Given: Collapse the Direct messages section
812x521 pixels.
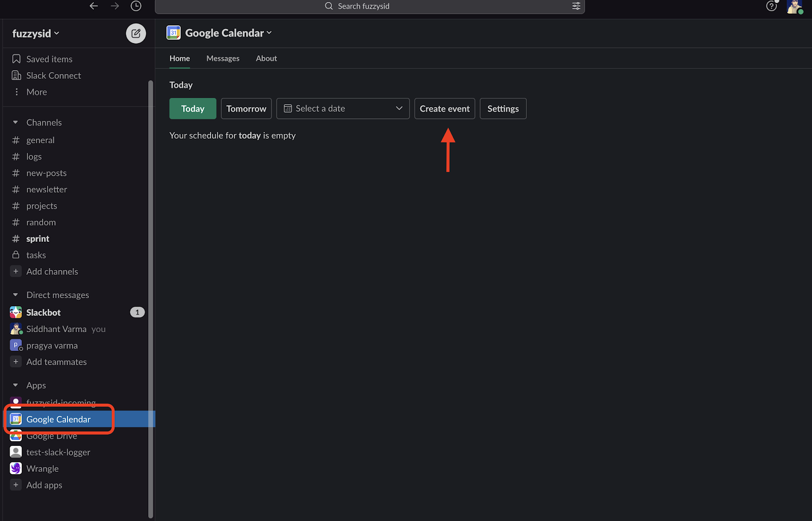Looking at the screenshot, I should click(x=15, y=295).
